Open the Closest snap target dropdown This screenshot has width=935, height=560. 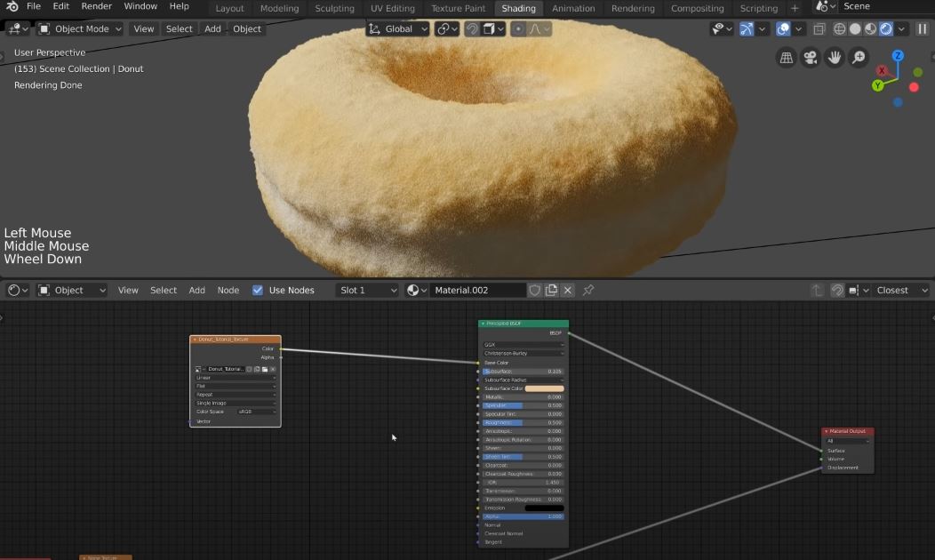900,290
